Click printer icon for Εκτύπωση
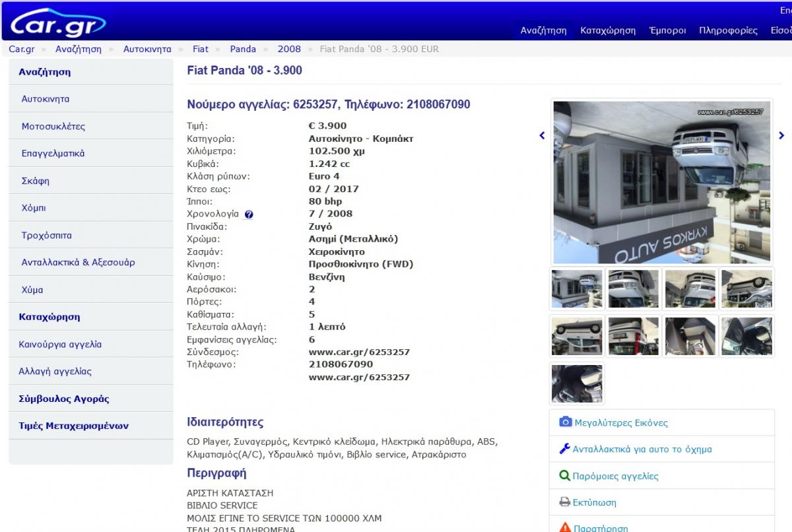Viewport: 792px width, 532px height. pyautogui.click(x=564, y=502)
